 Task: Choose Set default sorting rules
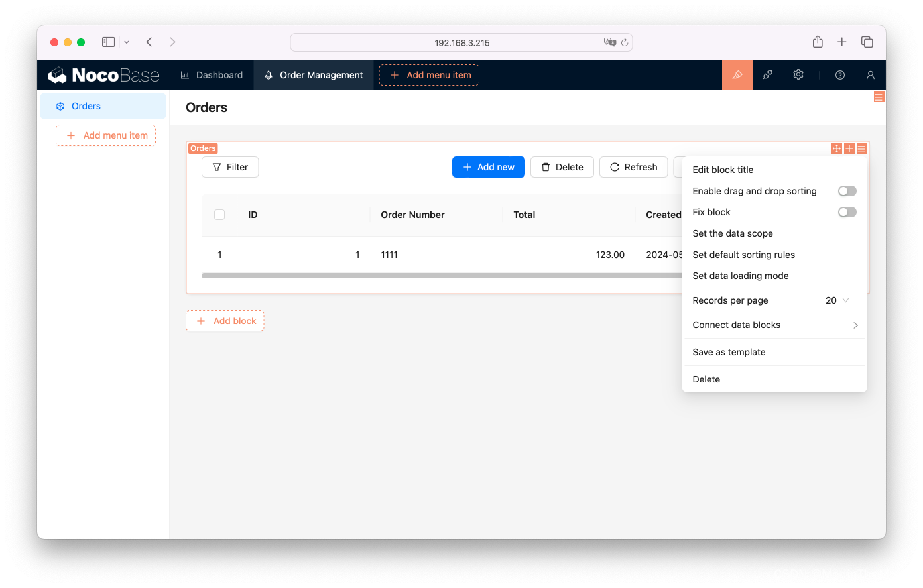[774, 255]
